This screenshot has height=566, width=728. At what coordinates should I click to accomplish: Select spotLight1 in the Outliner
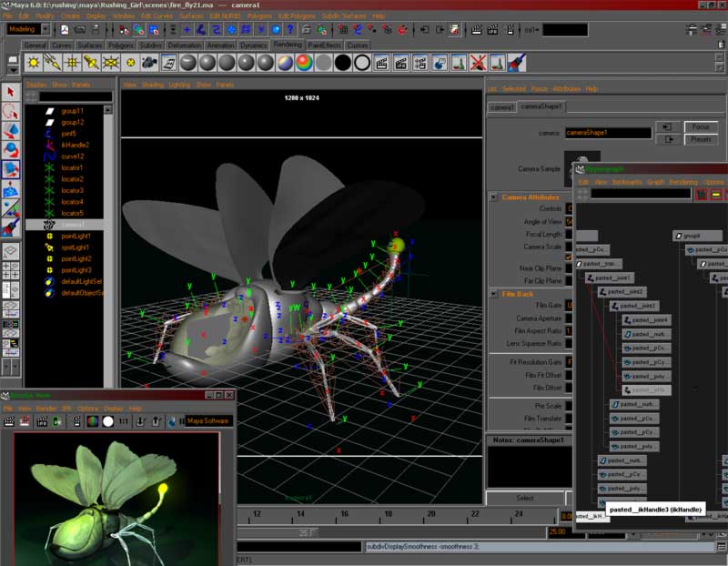tap(76, 248)
